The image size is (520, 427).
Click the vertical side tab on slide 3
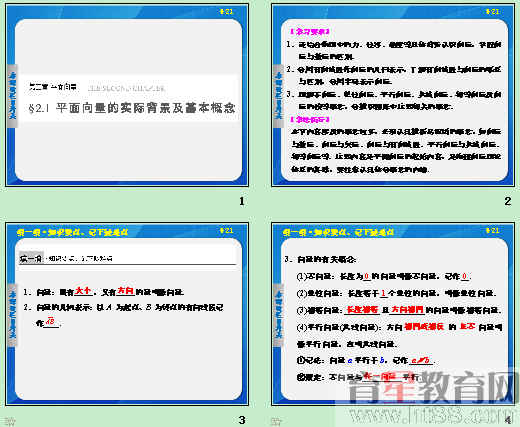[x=12, y=315]
